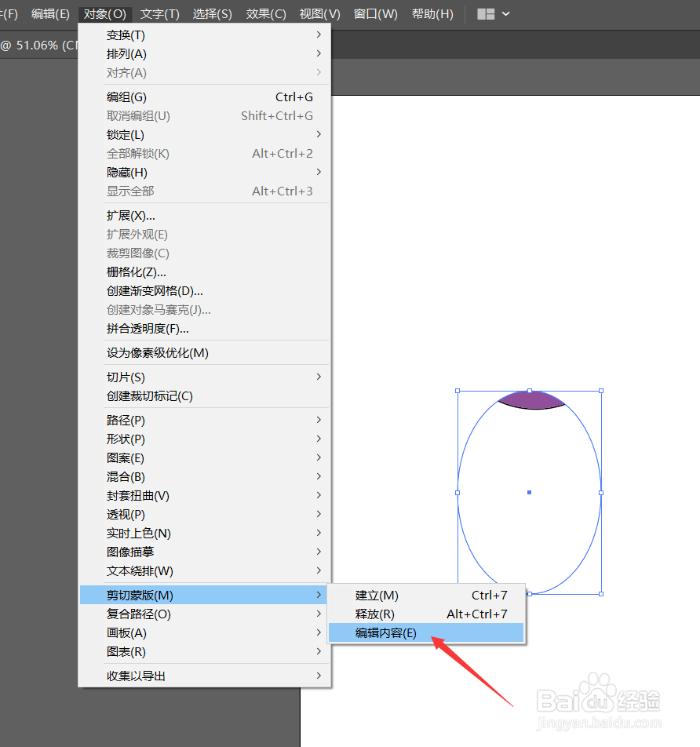Choose 栅格化(Z)... menu entry
This screenshot has height=747, width=700.
[204, 272]
